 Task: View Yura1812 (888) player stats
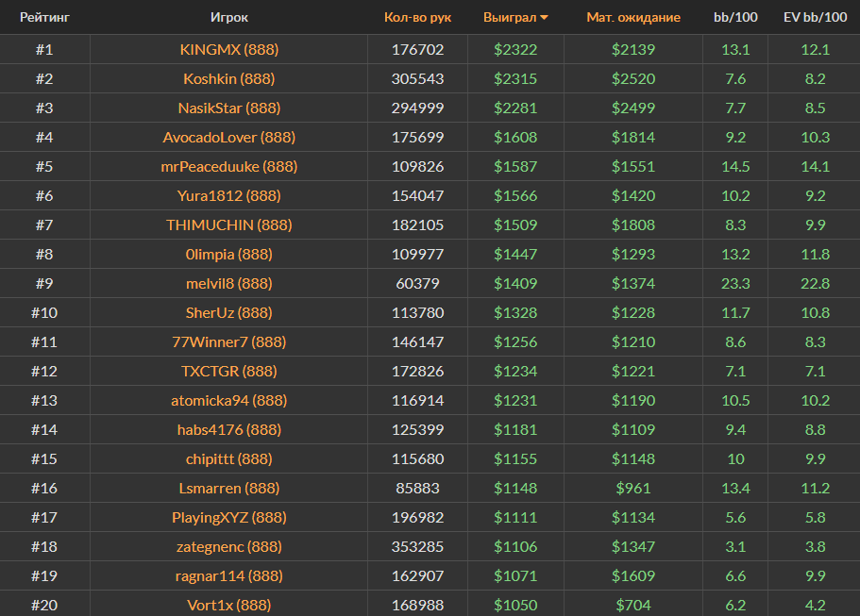pyautogui.click(x=229, y=195)
